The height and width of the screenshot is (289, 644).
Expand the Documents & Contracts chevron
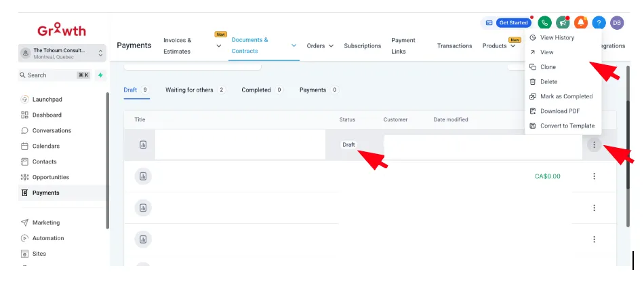(x=294, y=45)
